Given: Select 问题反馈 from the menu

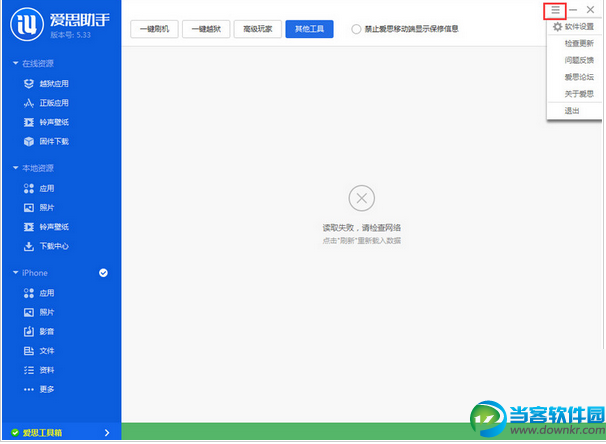Looking at the screenshot, I should pyautogui.click(x=579, y=60).
